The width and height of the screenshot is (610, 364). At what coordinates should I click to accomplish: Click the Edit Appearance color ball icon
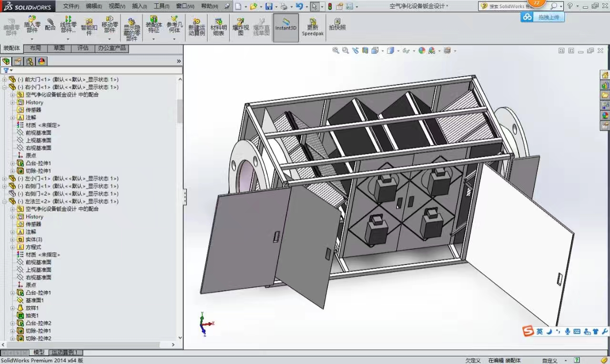(422, 51)
